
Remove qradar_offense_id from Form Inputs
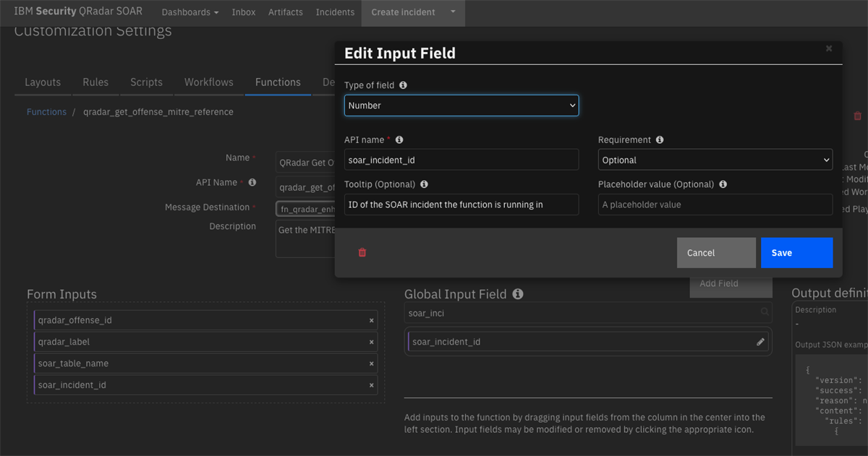(372, 320)
